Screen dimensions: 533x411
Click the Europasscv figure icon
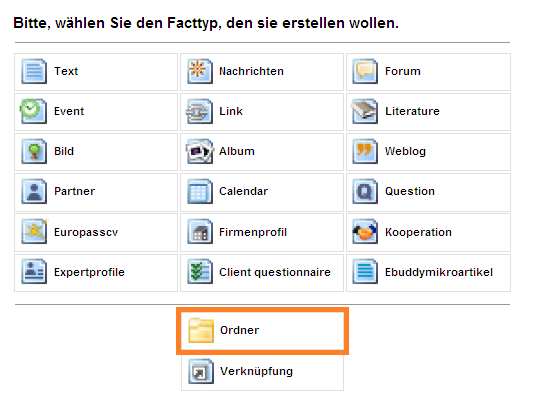point(34,232)
